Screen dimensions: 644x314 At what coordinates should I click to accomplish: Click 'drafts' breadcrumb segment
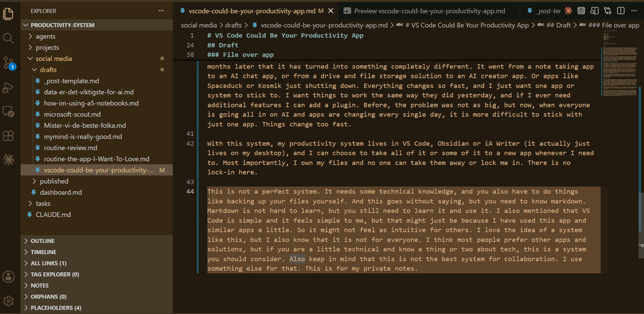(x=232, y=25)
